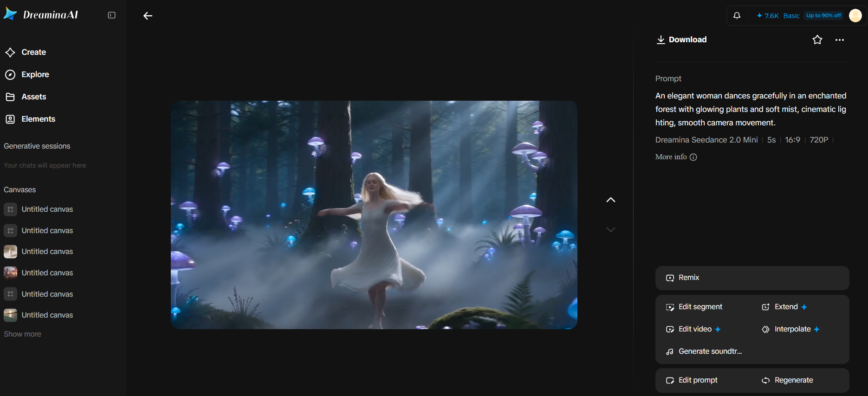The width and height of the screenshot is (868, 396).
Task: Click the Generative sessions heading
Action: coord(37,146)
